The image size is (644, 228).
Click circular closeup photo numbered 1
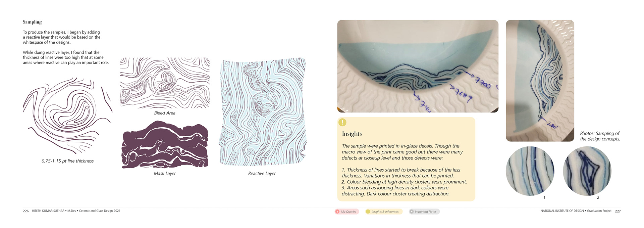click(530, 171)
